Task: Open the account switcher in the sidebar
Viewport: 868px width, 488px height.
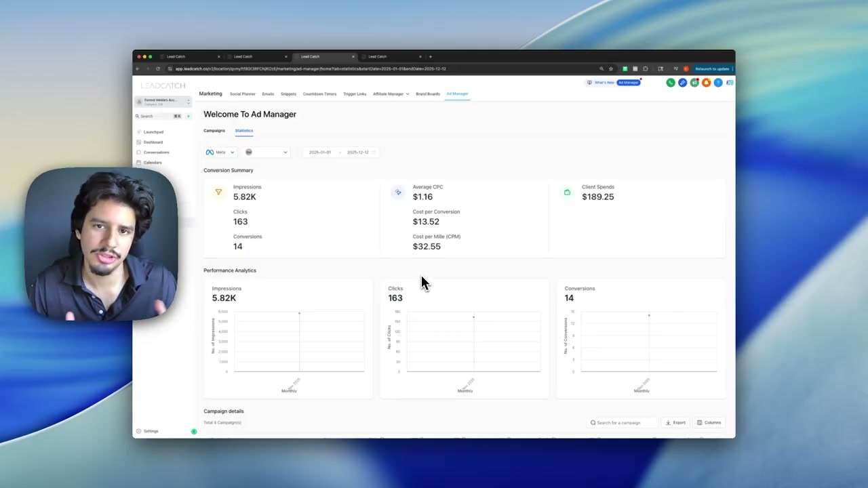Action: click(163, 102)
